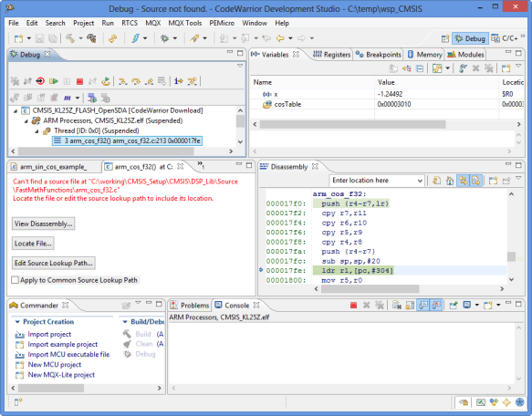This screenshot has height=416, width=532.
Task: Open the PEMicro menu
Action: pos(222,23)
